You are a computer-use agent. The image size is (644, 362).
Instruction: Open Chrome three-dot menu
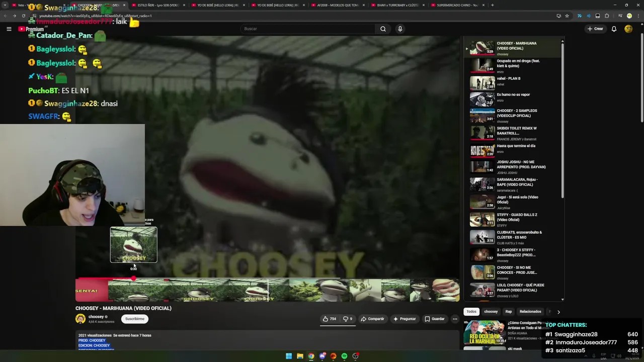pos(637,16)
